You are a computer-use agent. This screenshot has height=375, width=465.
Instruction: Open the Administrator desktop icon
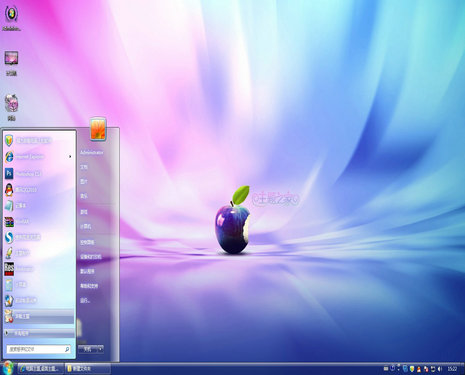tap(11, 18)
